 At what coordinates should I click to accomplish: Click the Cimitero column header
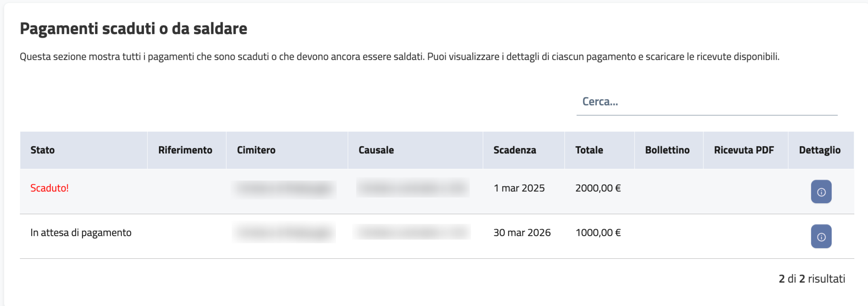click(256, 150)
